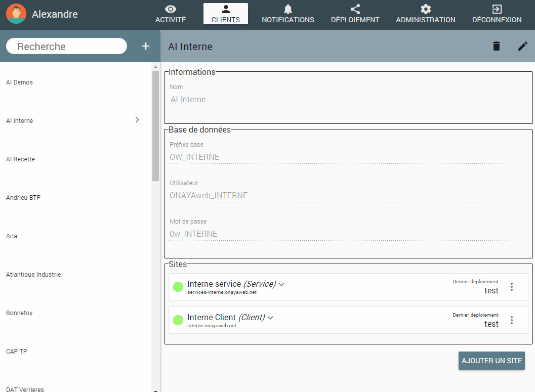Viewport: 535px width, 392px height.
Task: Click green status dot of Interne service
Action: click(178, 287)
